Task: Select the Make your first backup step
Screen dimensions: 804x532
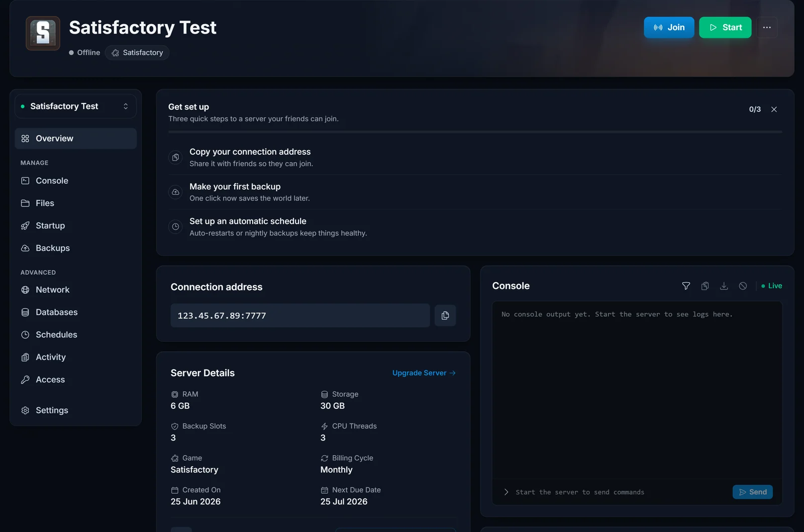Action: pos(475,192)
